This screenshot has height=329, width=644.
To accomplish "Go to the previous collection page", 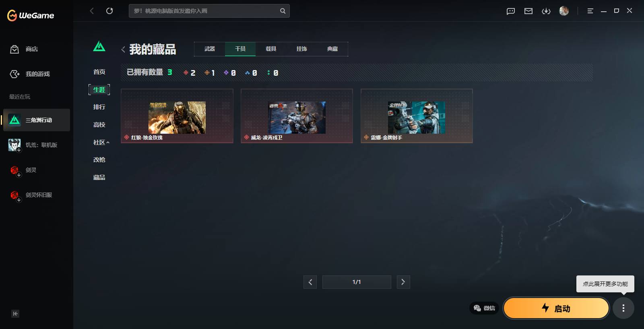I will point(310,282).
